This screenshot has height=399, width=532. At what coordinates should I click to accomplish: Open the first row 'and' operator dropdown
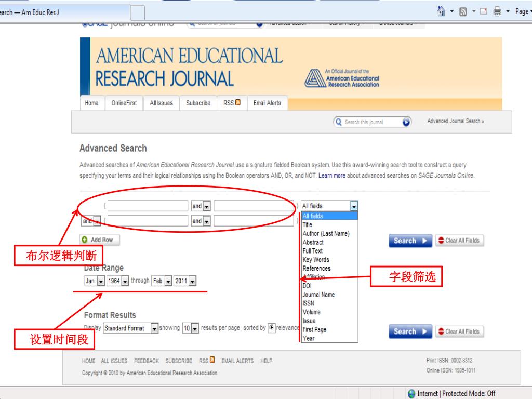(201, 206)
